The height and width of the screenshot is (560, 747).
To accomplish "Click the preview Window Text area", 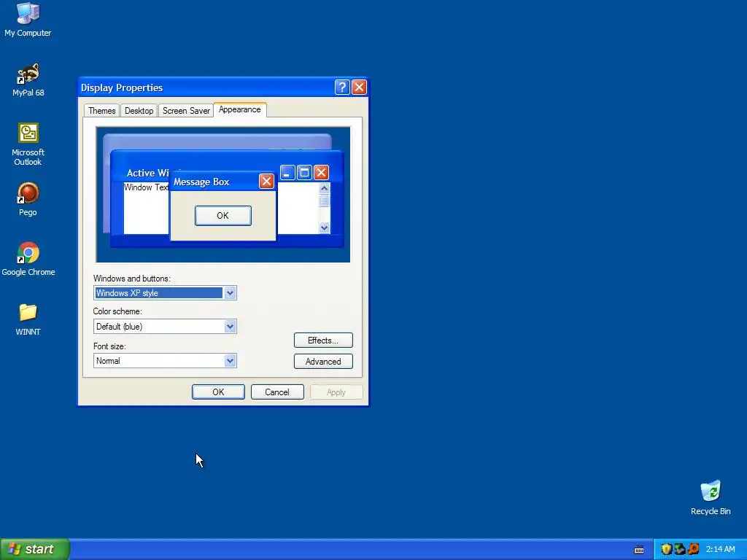I will (146, 187).
